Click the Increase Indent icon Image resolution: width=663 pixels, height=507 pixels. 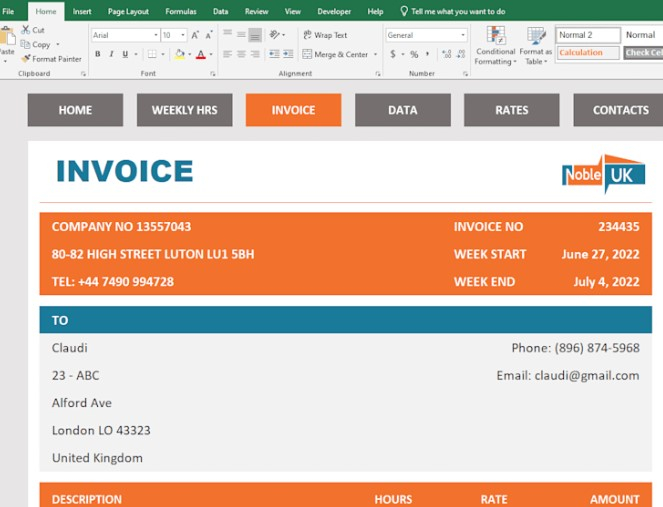pyautogui.click(x=289, y=55)
